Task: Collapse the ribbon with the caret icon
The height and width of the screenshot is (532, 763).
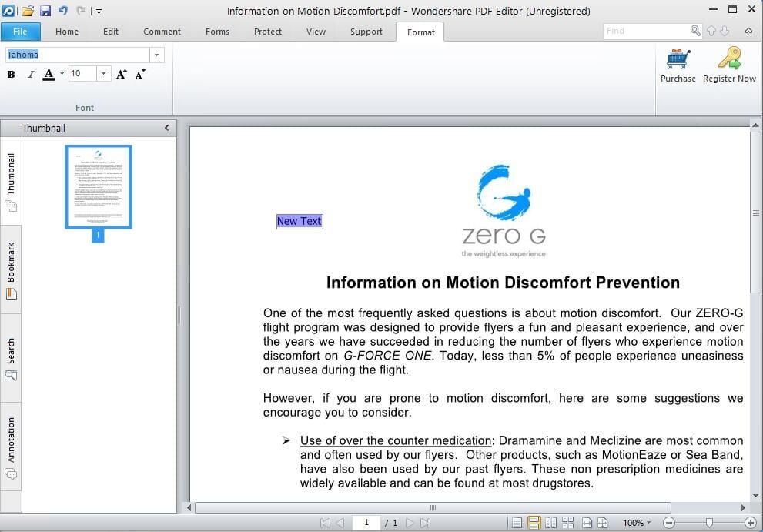Action: 749,31
